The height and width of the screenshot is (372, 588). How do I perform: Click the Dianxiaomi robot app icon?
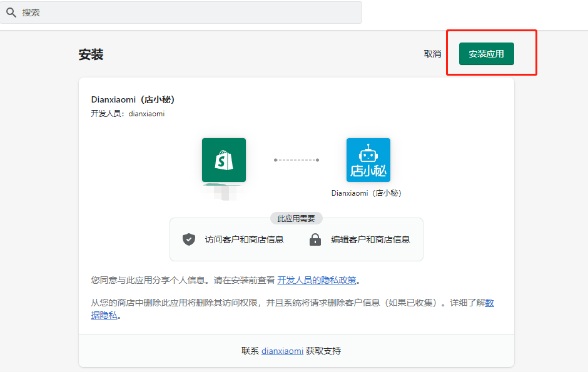coord(368,159)
